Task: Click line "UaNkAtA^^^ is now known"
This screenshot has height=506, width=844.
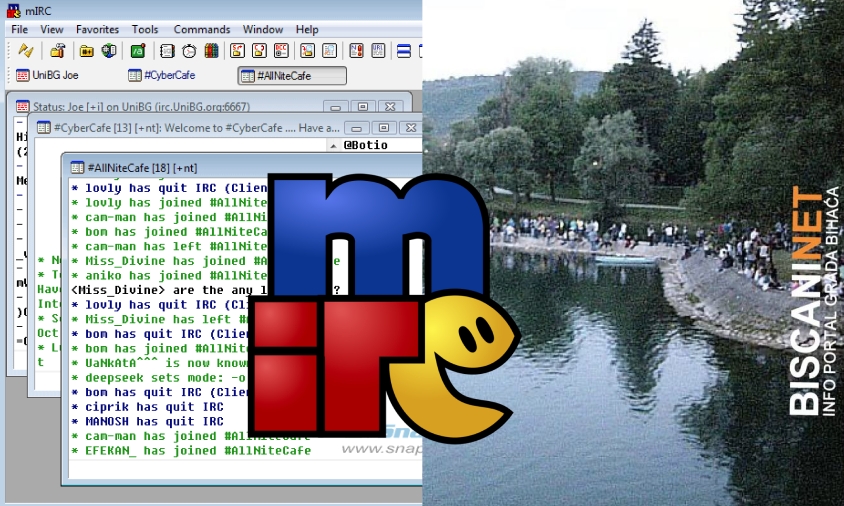Action: click(x=159, y=363)
